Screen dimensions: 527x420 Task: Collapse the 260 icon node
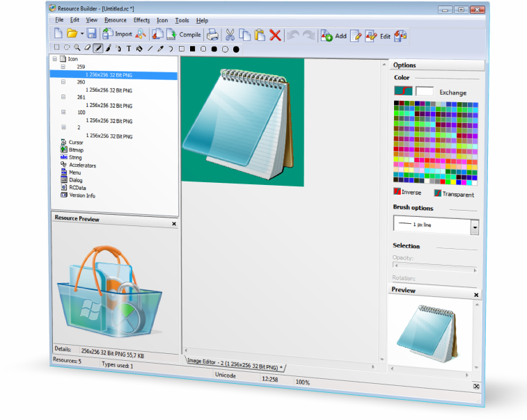[x=63, y=82]
